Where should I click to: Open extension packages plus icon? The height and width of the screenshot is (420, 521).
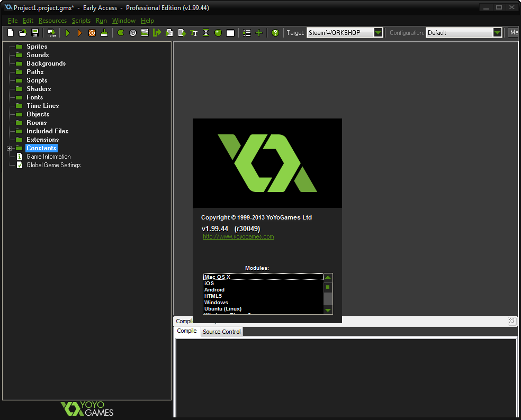259,33
